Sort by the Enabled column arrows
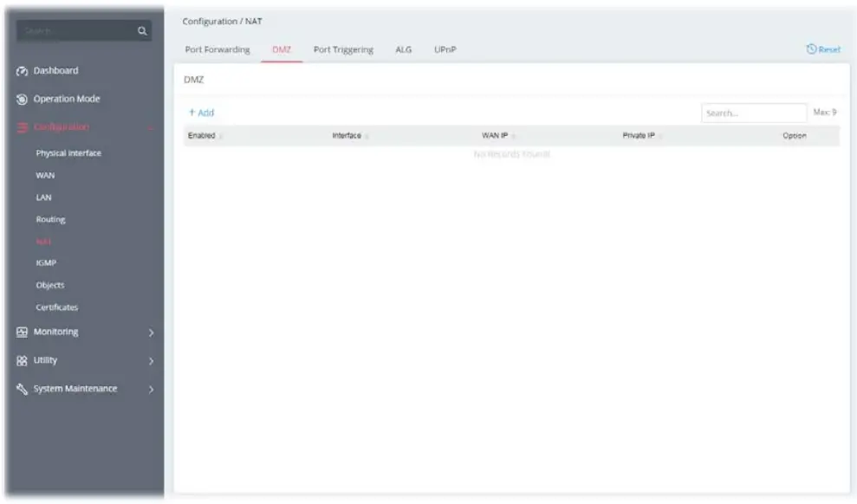The width and height of the screenshot is (857, 504). [x=221, y=136]
